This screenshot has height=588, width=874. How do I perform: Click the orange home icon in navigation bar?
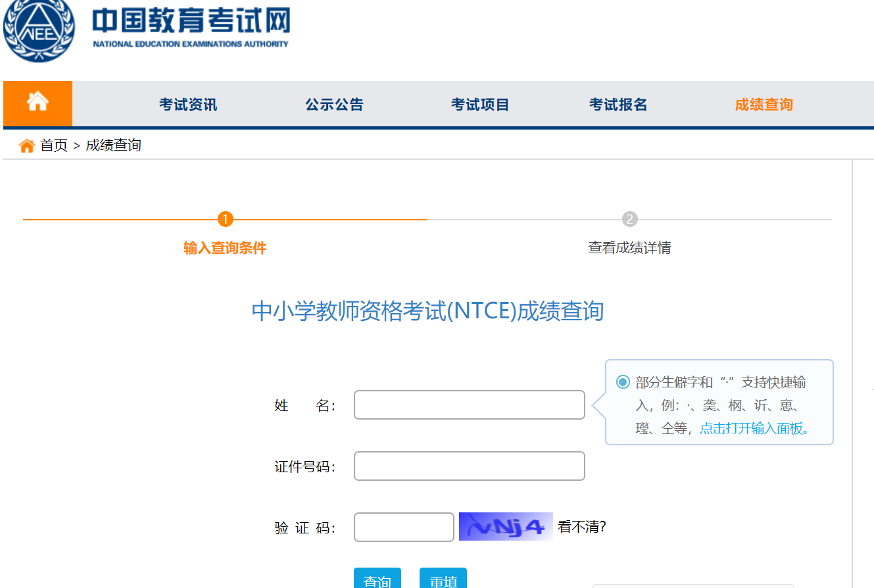37,103
